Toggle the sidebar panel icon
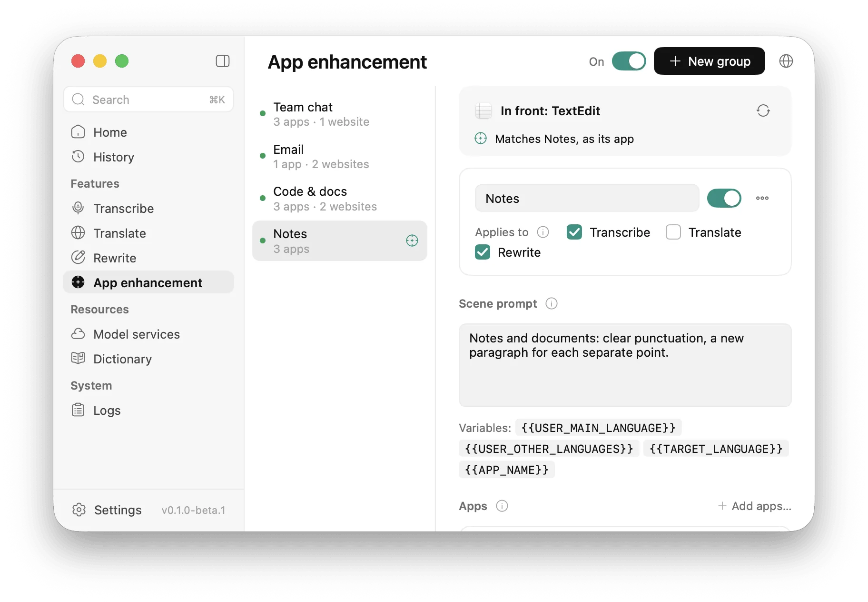The height and width of the screenshot is (602, 868). 223,61
